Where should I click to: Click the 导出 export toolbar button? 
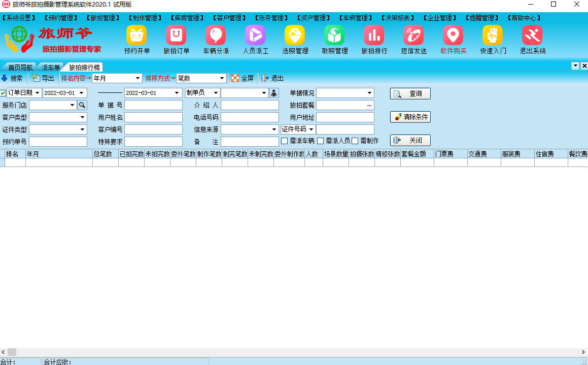(x=43, y=78)
